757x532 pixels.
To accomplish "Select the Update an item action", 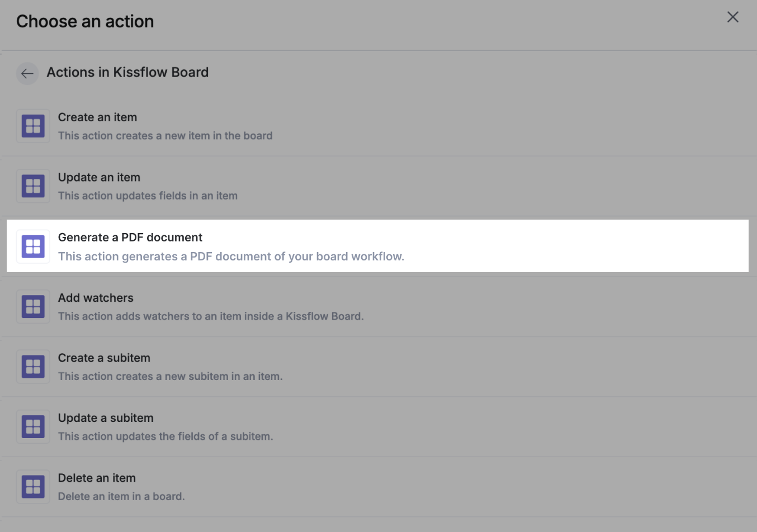I will click(x=99, y=177).
